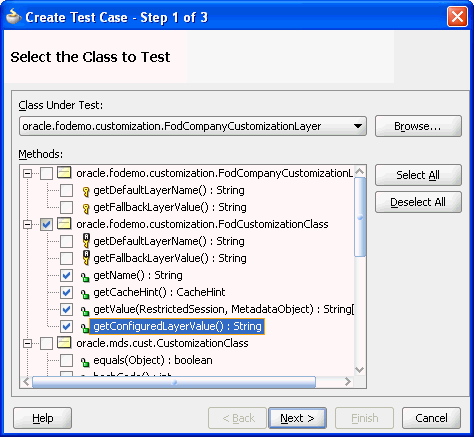Image resolution: width=474 pixels, height=437 pixels.
Task: Go to the Next > step
Action: pos(297,418)
